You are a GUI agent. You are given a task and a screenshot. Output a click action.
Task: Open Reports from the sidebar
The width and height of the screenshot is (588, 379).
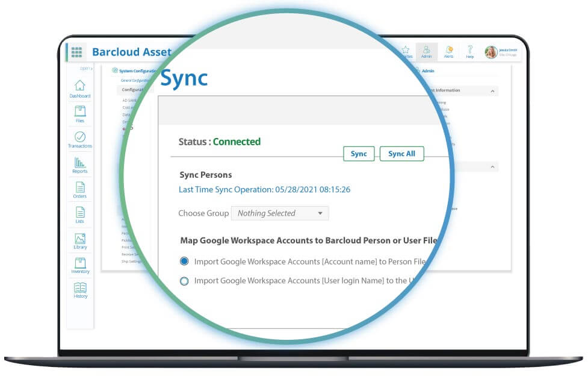(x=80, y=165)
